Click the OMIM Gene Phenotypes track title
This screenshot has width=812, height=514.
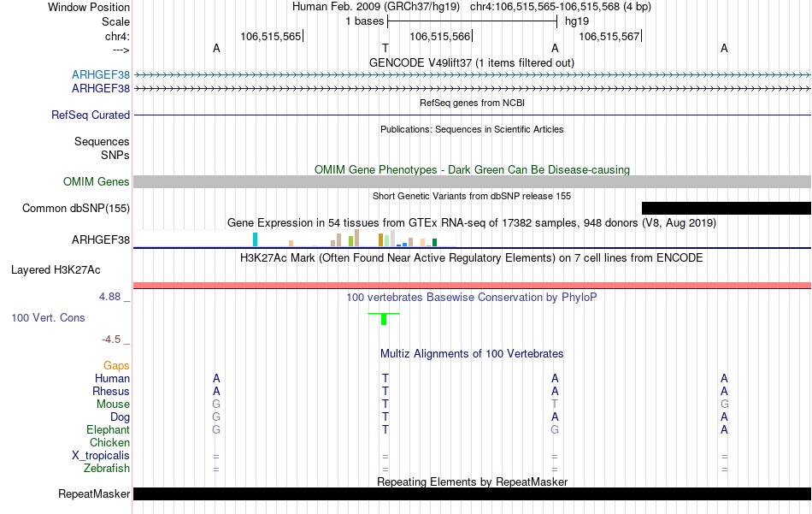pos(472,170)
